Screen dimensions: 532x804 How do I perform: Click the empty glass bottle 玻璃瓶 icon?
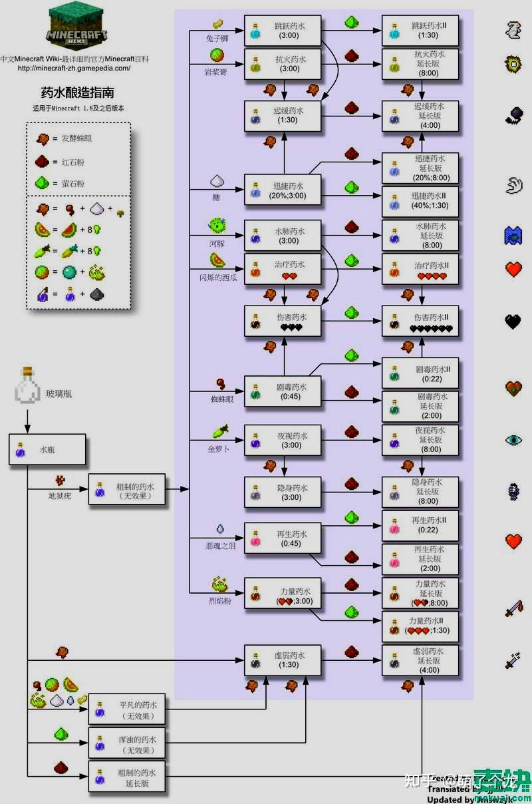(28, 385)
